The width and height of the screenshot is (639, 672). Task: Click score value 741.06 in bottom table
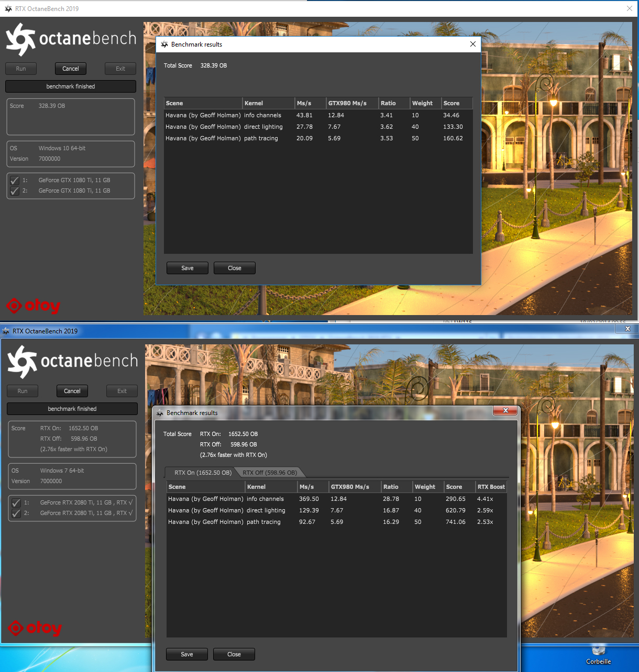coord(456,522)
